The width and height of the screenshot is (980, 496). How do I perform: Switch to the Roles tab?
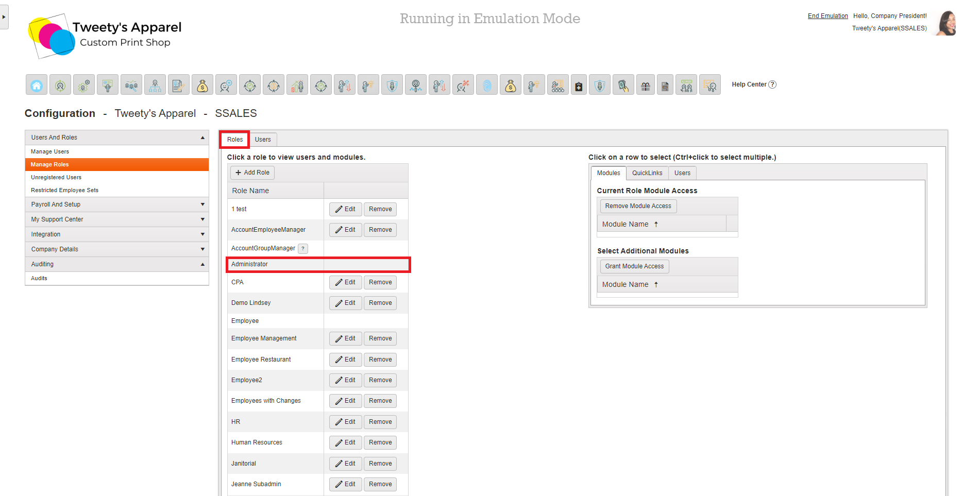pos(235,140)
